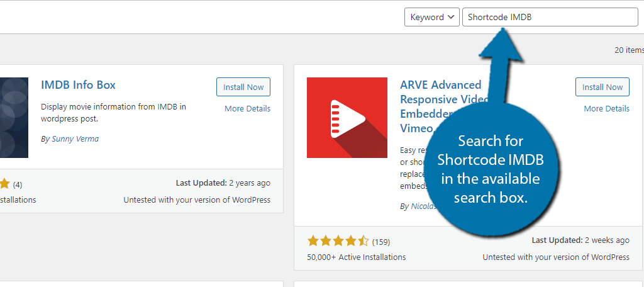Click the 20 items results count
The height and width of the screenshot is (287, 644).
629,50
